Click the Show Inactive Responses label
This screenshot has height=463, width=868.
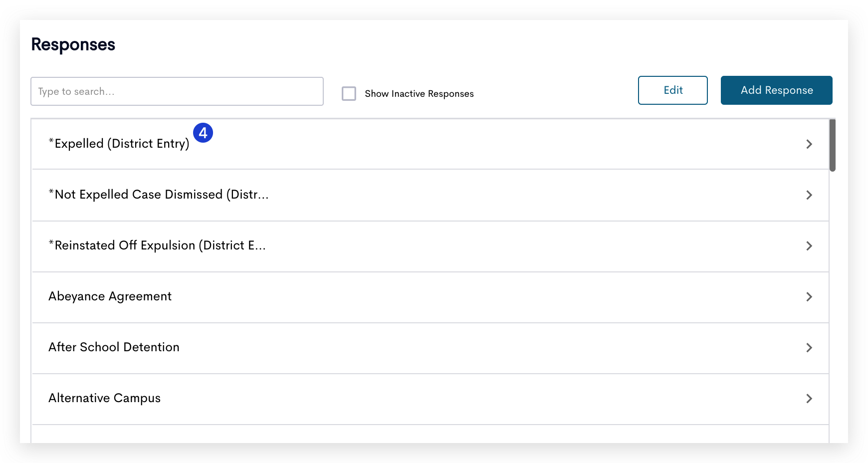419,94
